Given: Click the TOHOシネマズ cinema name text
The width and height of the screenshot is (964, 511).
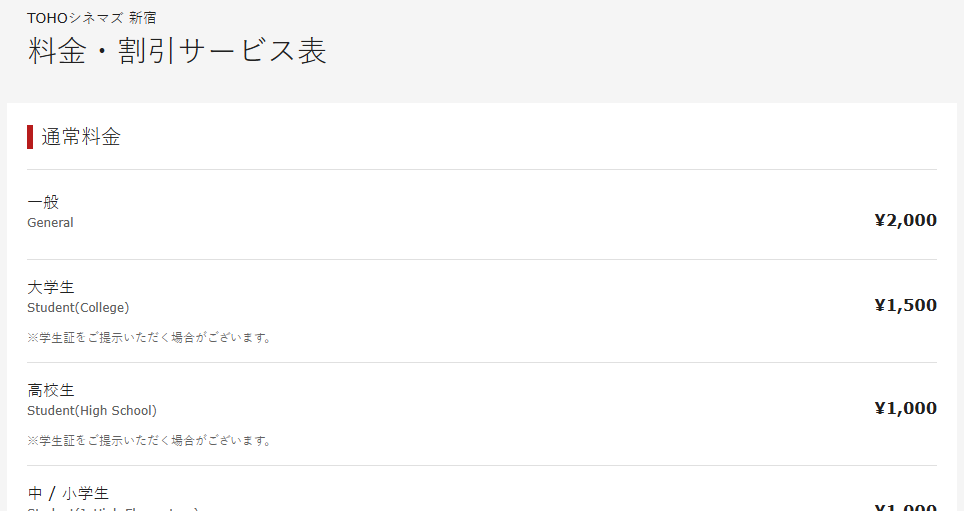Looking at the screenshot, I should coord(75,18).
